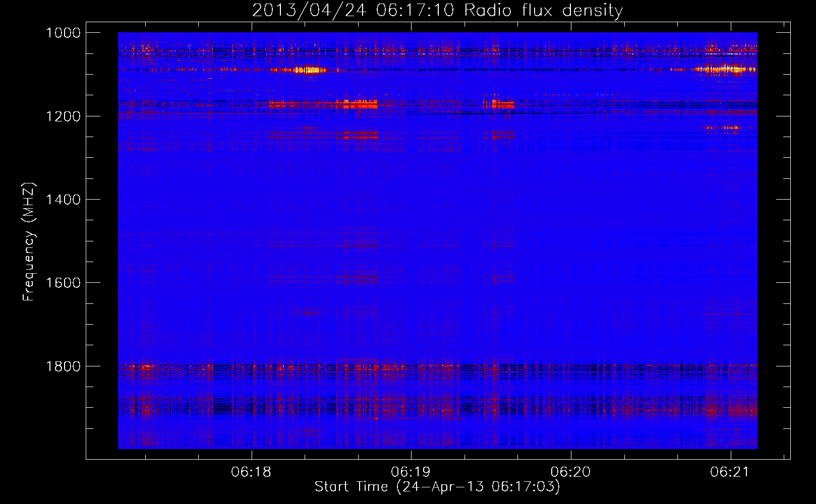Click the plot title "2013/04/24 06:17:10 Radio flux density"
Image resolution: width=816 pixels, height=504 pixels.
[437, 10]
